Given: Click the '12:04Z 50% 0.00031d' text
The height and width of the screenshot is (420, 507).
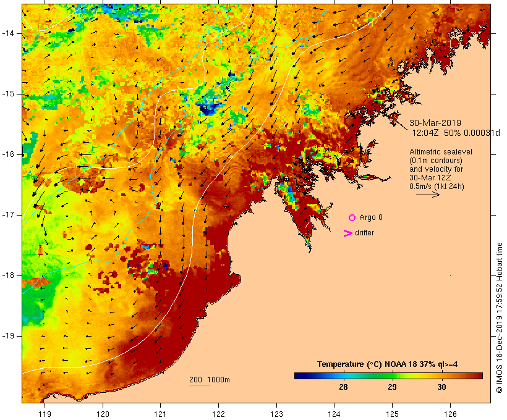Looking at the screenshot, I should [x=456, y=133].
